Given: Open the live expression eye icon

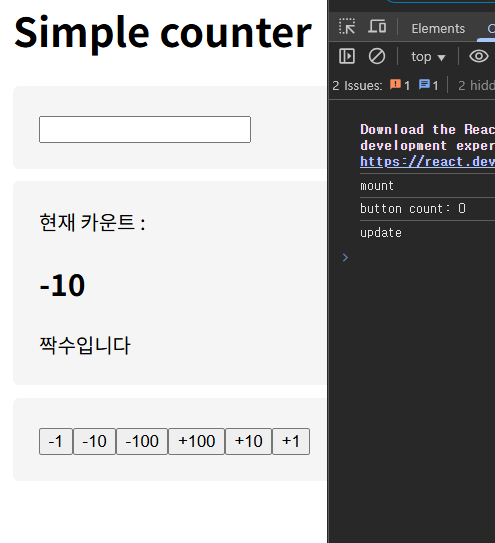Looking at the screenshot, I should point(479,56).
